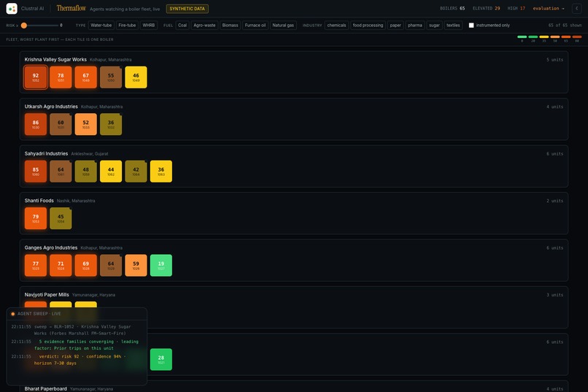Open the evaluation dropdown in the header
This screenshot has width=588, height=392.
[549, 8]
